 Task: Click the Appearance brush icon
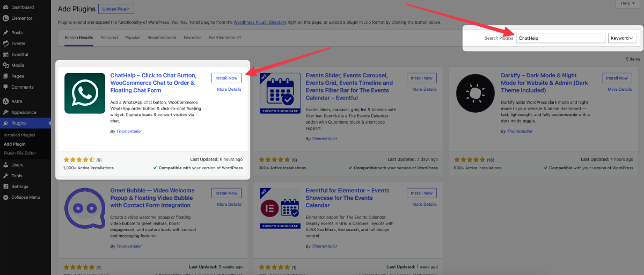pyautogui.click(x=5, y=112)
